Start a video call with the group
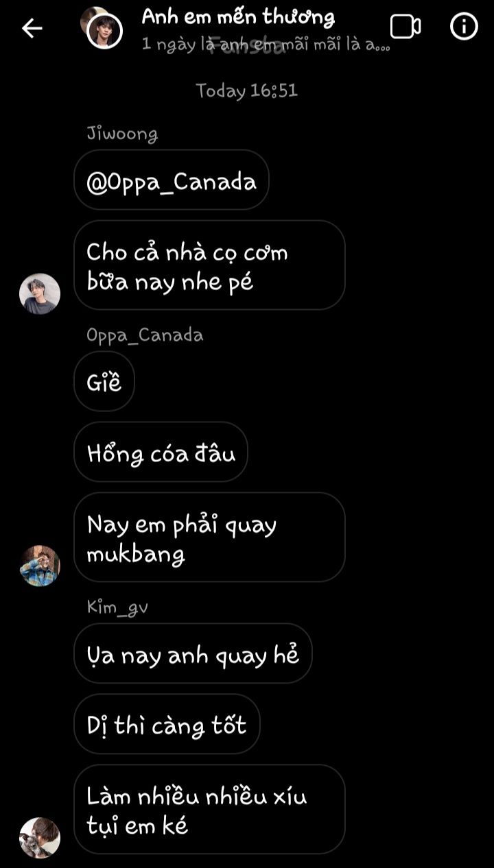 [405, 27]
